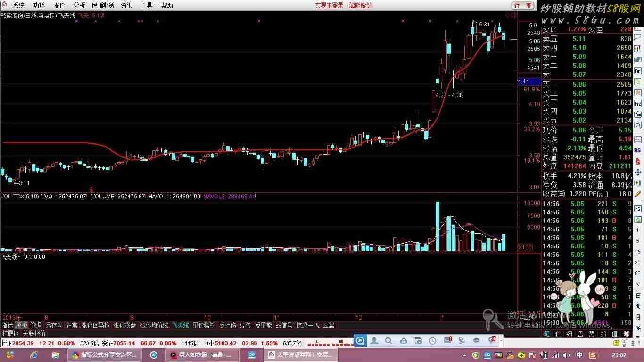Open the 资讯 menu
644x362 pixels.
tap(126, 5)
